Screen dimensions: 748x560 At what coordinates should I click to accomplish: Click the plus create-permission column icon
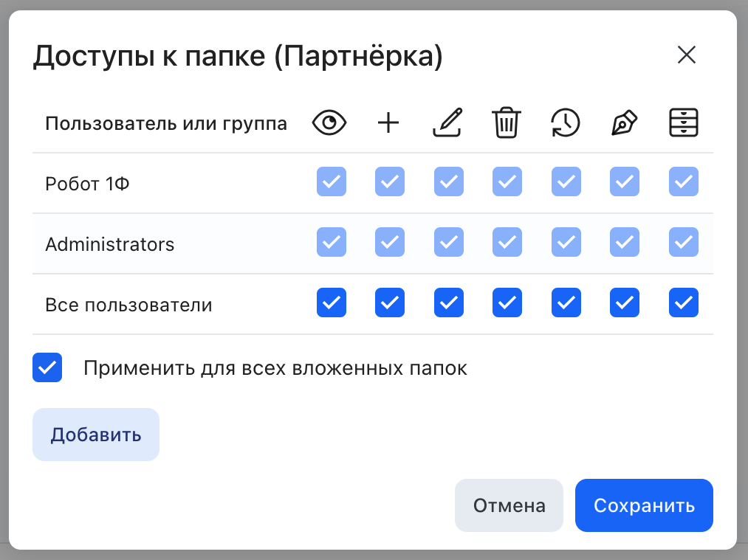coord(388,123)
